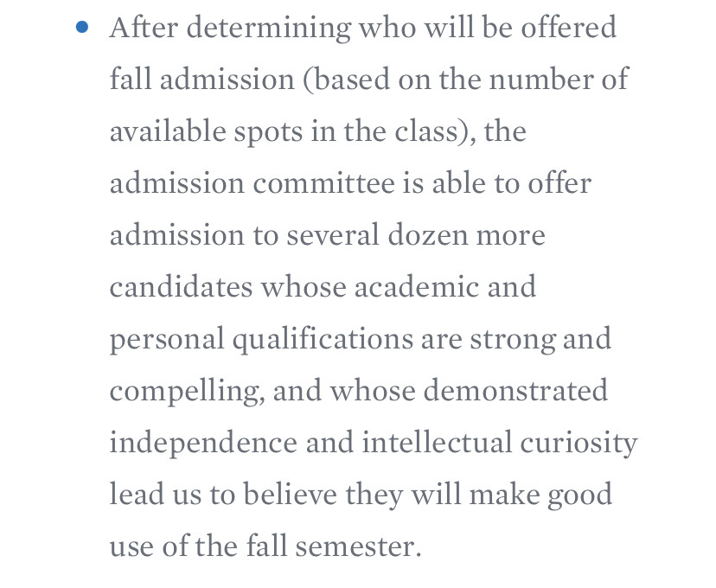Click the word "committee"

coord(323,183)
